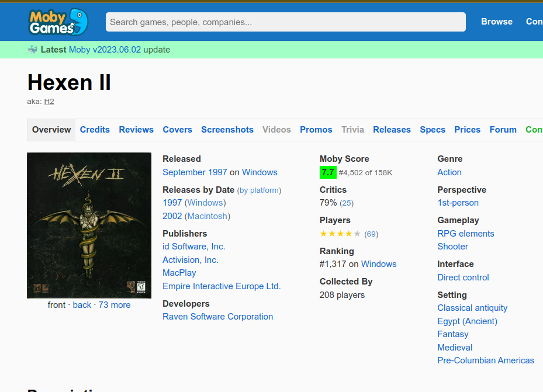Switch to the Credits tab

(95, 130)
